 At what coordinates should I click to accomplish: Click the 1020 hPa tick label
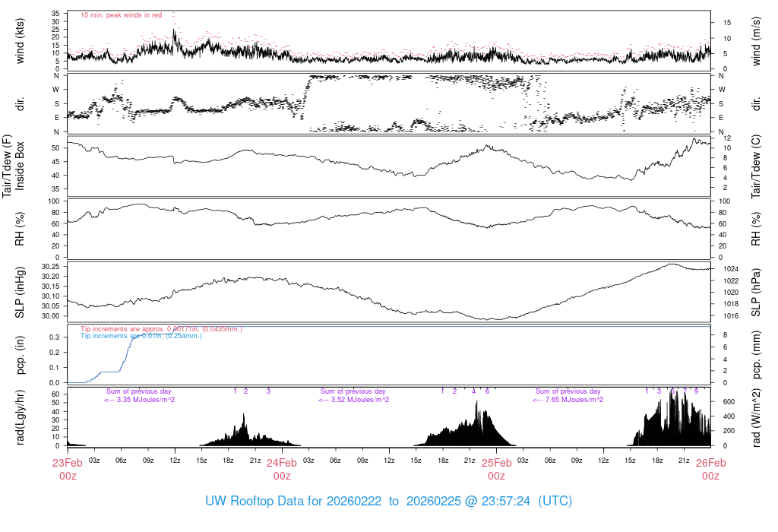(x=731, y=293)
